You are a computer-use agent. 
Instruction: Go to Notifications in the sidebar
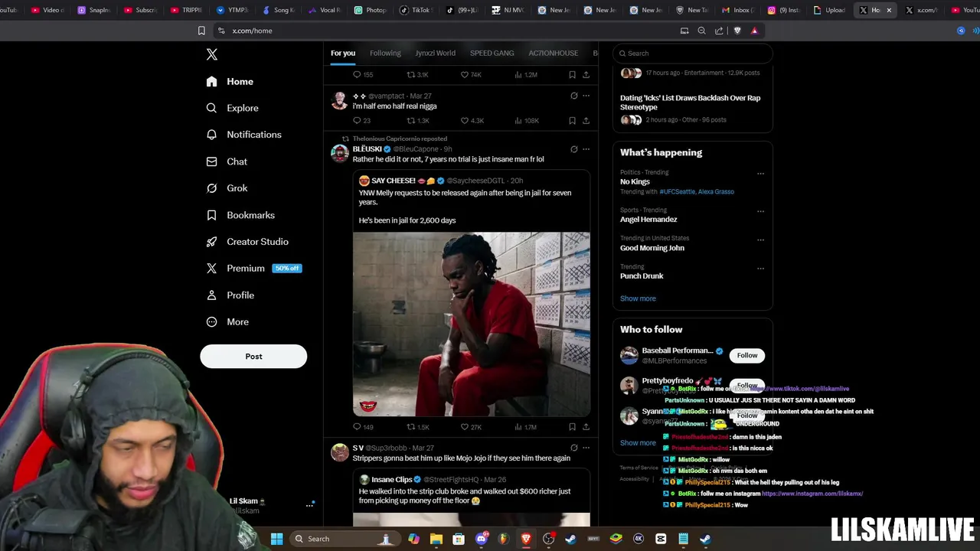(243, 135)
